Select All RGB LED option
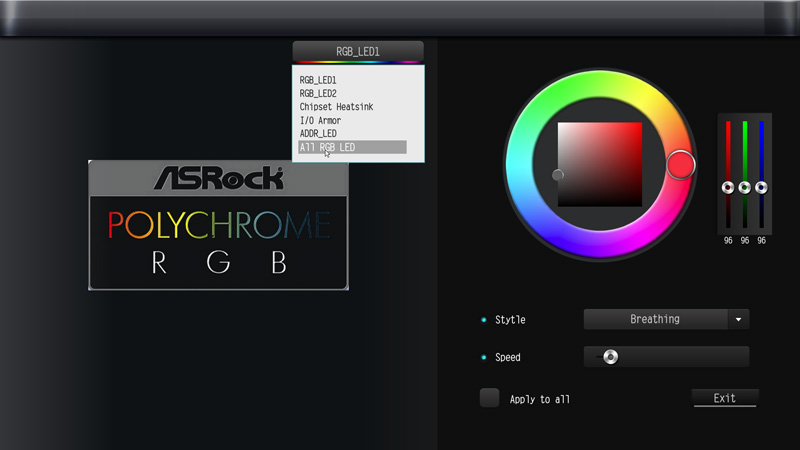The image size is (800, 450). point(352,147)
